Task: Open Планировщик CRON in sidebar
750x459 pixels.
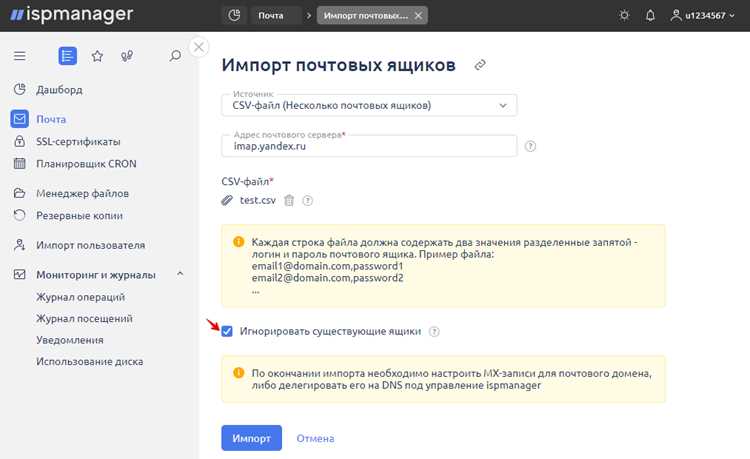Action: 86,164
